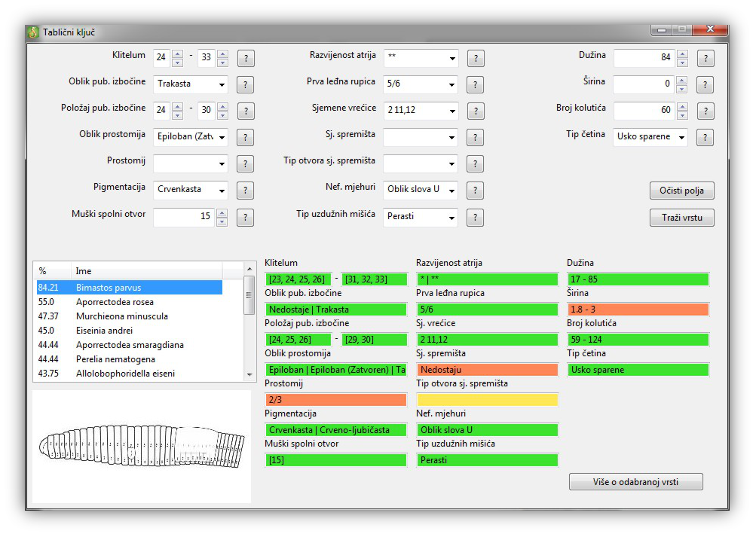This screenshot has height=537, width=756.
Task: Click the help button for Pigmentacija
Action: [x=246, y=191]
